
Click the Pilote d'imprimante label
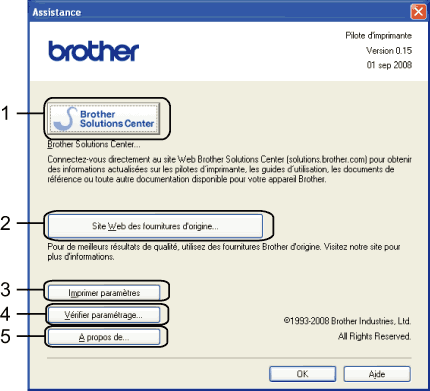378,36
